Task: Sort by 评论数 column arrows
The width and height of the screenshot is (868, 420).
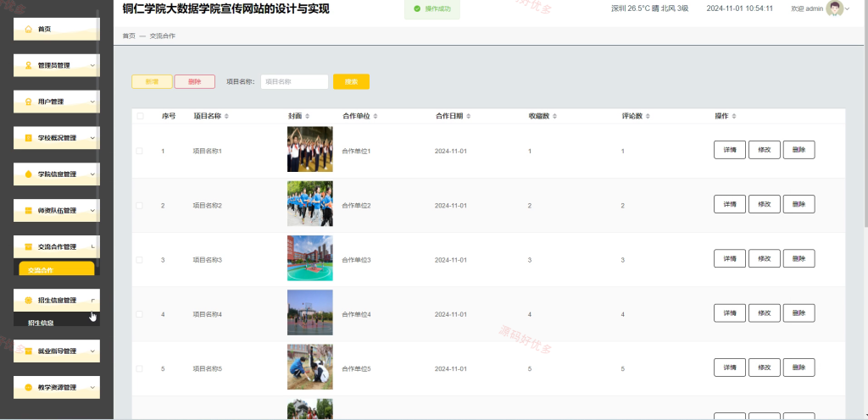Action: tap(648, 116)
